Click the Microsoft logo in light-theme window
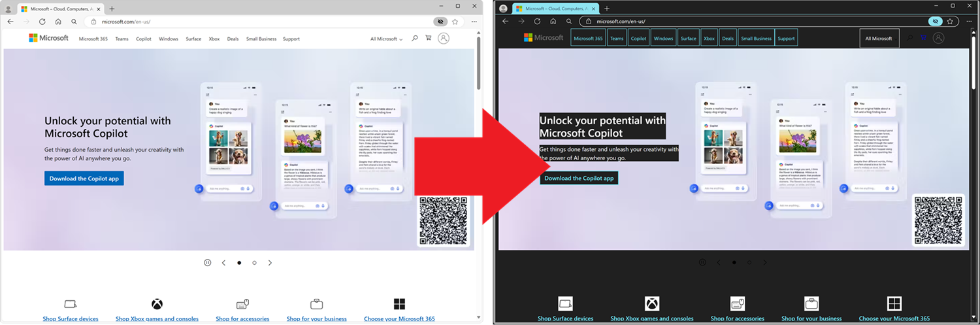The height and width of the screenshot is (325, 980). (x=48, y=38)
